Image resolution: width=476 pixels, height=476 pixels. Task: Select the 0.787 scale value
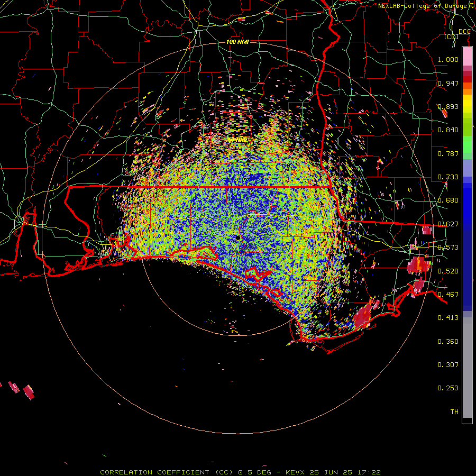[448, 153]
